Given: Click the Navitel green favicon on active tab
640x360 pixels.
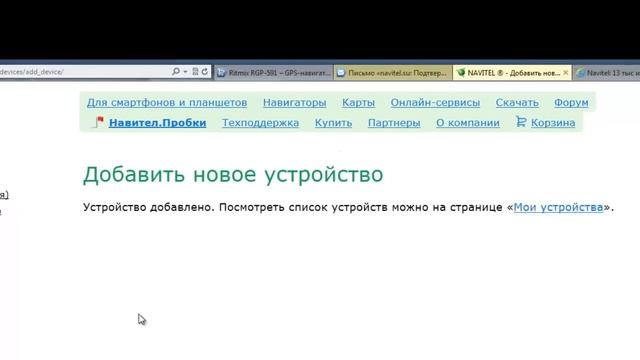Looking at the screenshot, I should click(461, 73).
